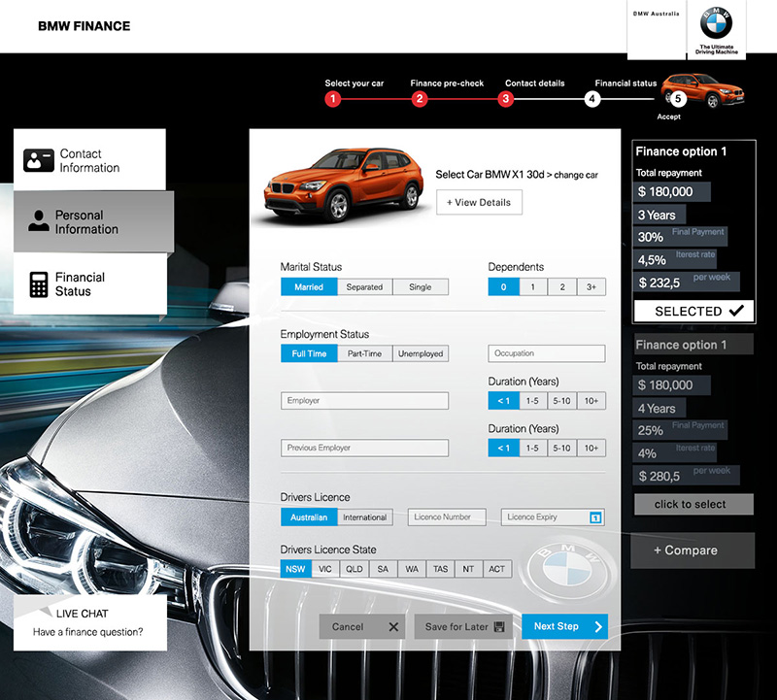Open Live Chat finance question box
The height and width of the screenshot is (700, 777).
click(89, 623)
